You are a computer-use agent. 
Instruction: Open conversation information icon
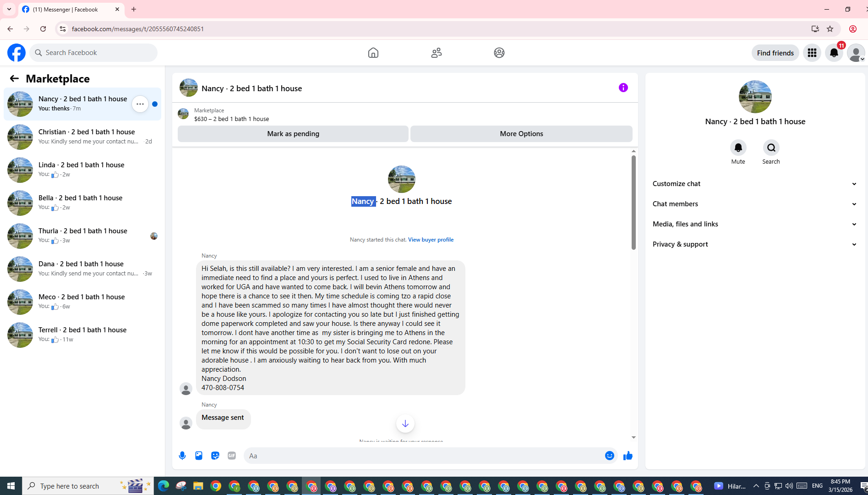pos(623,88)
